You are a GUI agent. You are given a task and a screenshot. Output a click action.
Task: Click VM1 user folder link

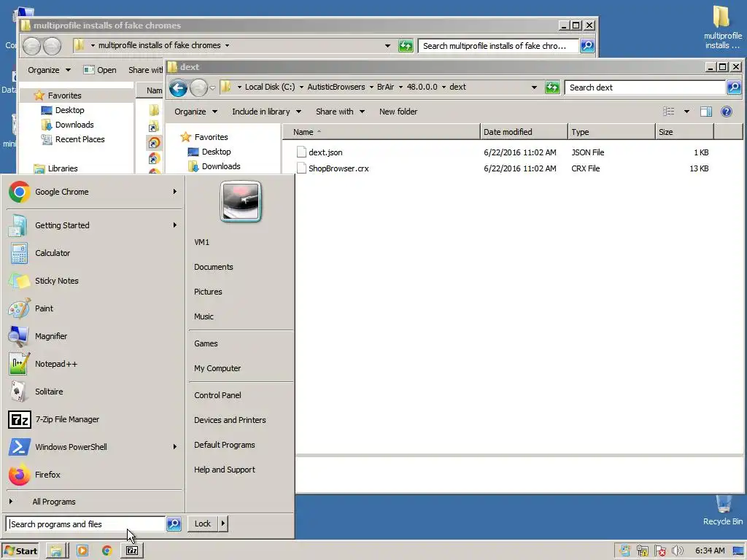[202, 242]
